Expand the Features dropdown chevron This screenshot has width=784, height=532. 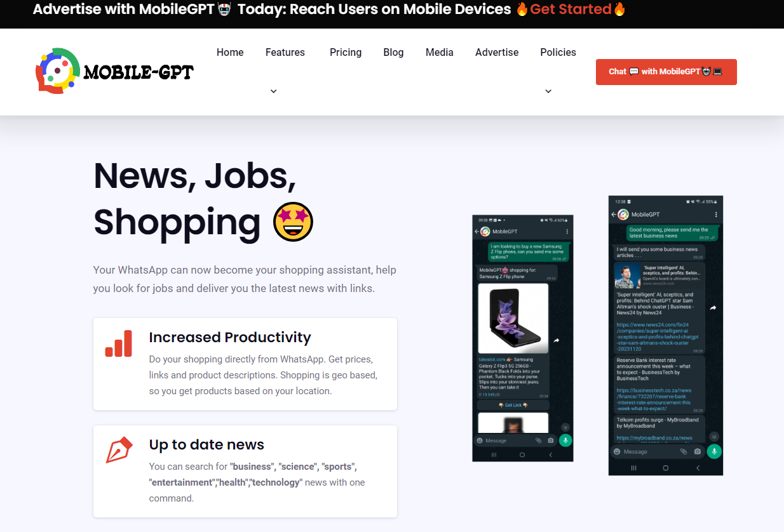pyautogui.click(x=274, y=91)
